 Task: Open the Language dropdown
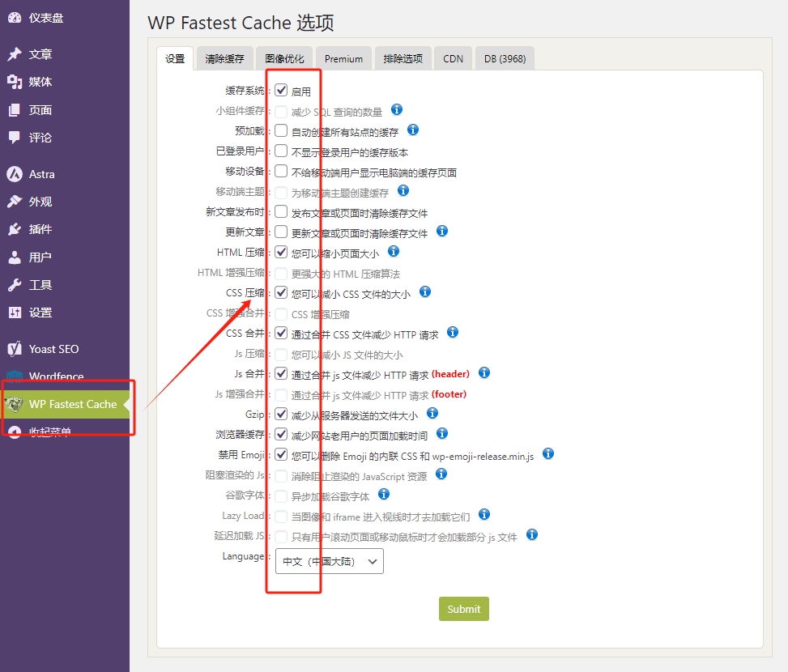click(329, 561)
